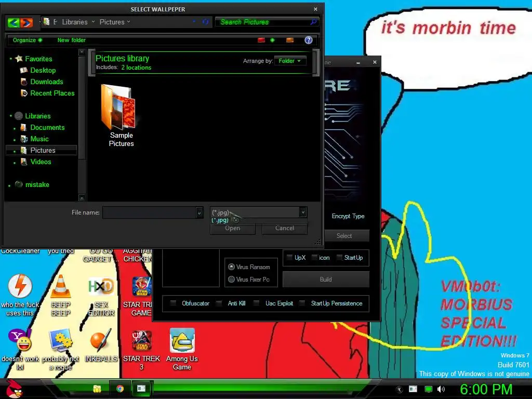The image size is (532, 399).
Task: Select Desktop in the Favorites list
Action: 43,70
